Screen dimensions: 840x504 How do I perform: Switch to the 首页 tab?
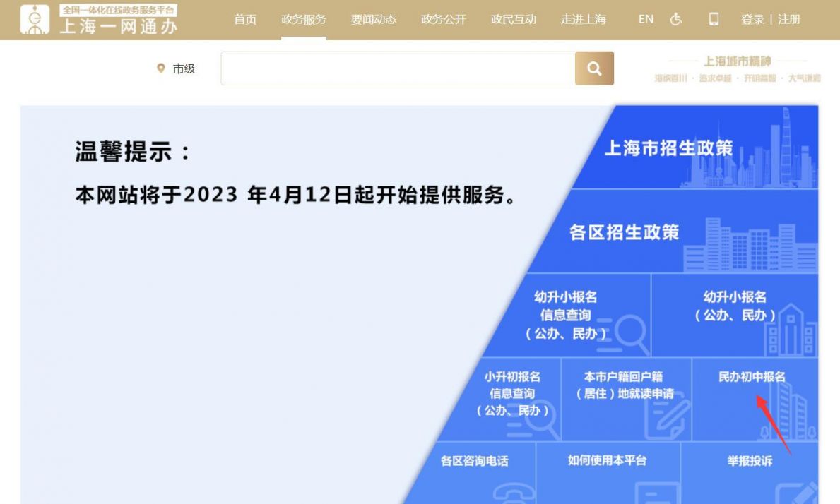click(x=244, y=20)
